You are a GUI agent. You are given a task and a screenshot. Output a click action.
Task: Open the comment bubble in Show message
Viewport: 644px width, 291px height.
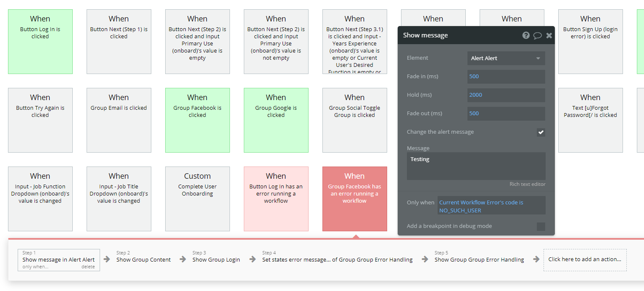coord(537,35)
